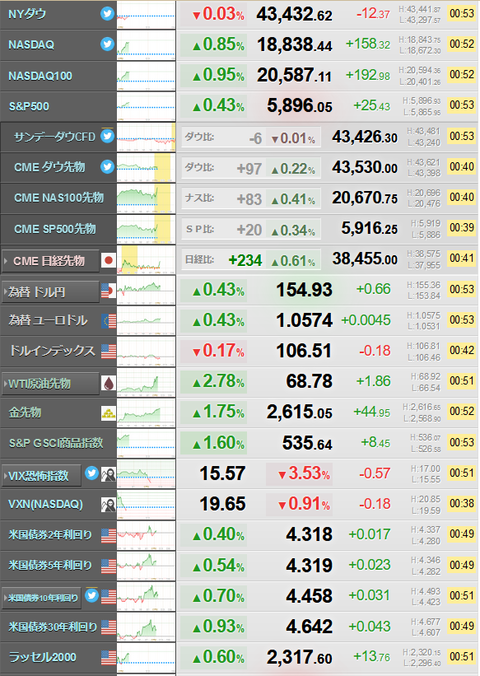Open the NYダウ index link
The height and width of the screenshot is (676, 480).
27,14
